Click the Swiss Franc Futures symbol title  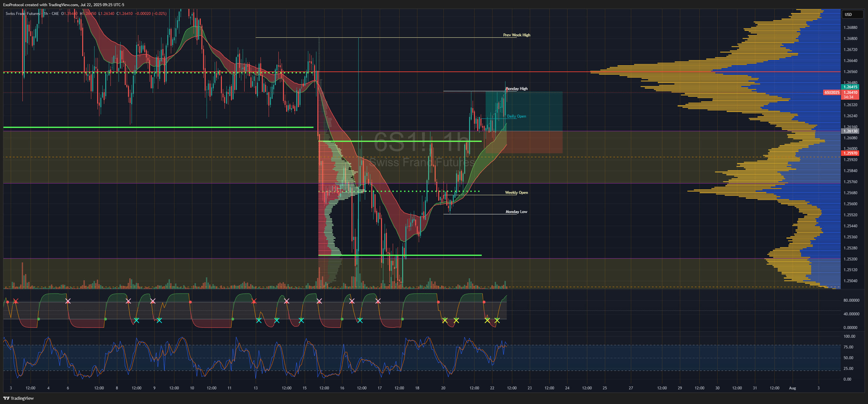[x=22, y=14]
